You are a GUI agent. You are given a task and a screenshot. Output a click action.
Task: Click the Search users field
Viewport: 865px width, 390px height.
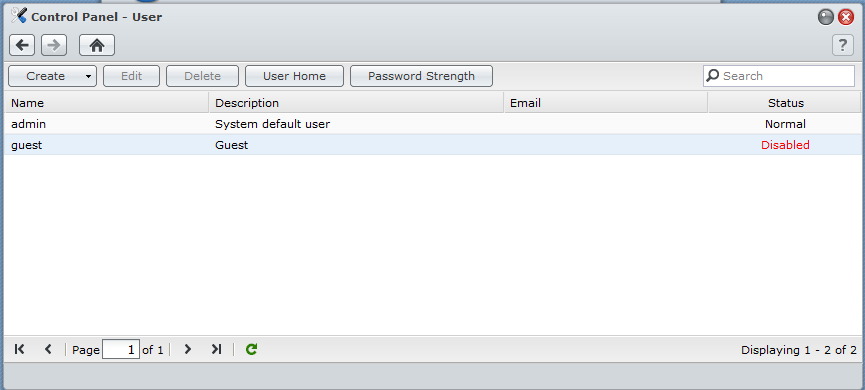[x=779, y=76]
